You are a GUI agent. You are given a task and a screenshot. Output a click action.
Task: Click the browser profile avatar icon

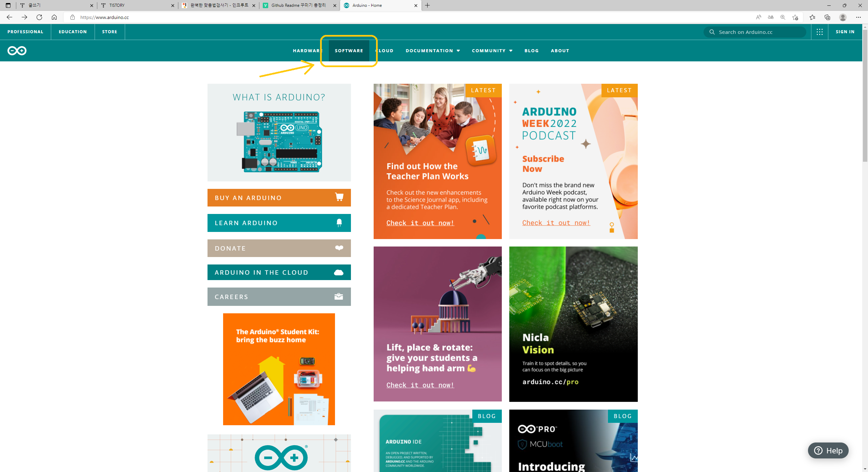pos(843,17)
